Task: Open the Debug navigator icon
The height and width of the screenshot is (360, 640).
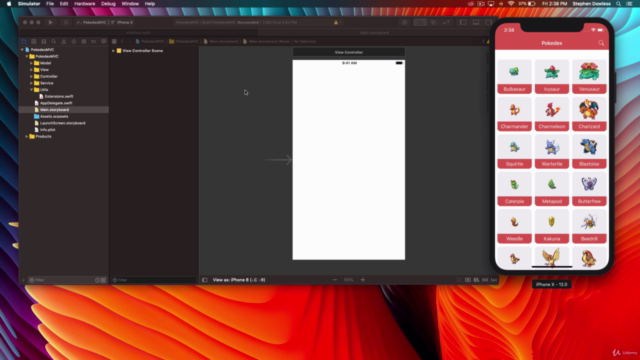Action: coord(84,42)
